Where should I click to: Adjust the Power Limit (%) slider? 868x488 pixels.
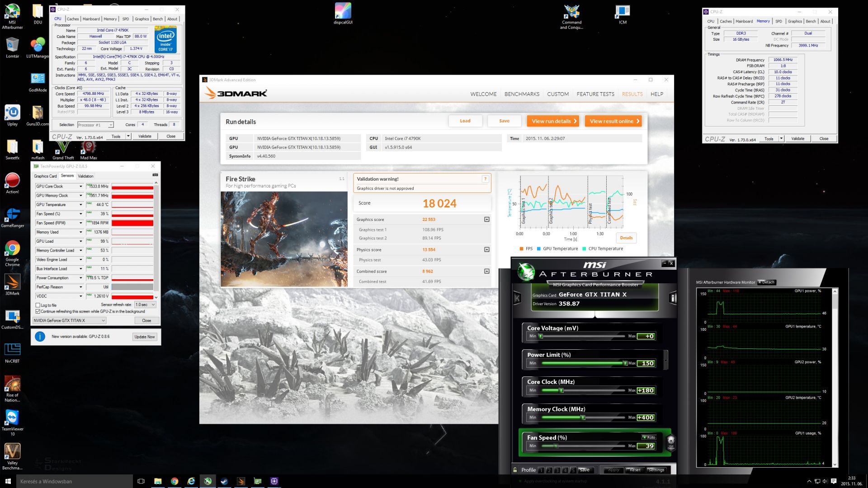click(x=625, y=363)
